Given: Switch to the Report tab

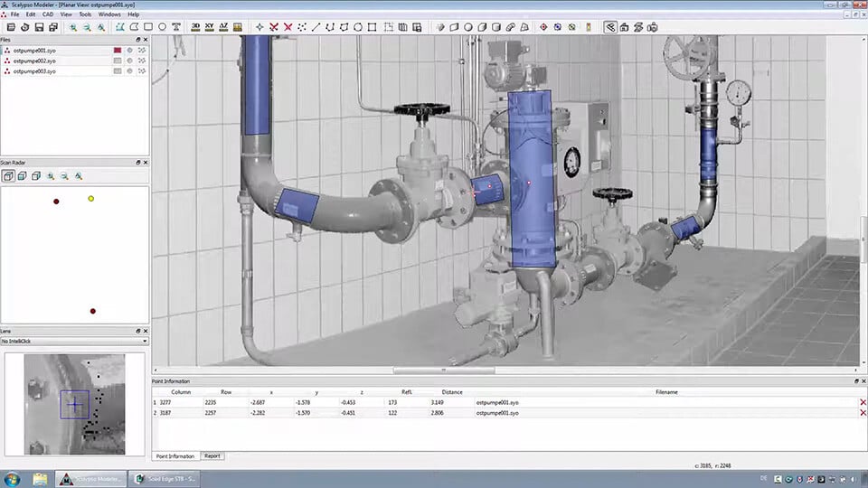Looking at the screenshot, I should pos(212,455).
